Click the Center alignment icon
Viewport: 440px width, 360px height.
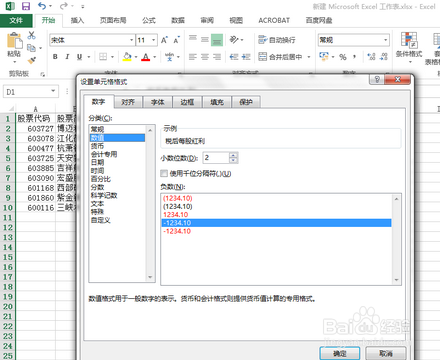pos(205,57)
